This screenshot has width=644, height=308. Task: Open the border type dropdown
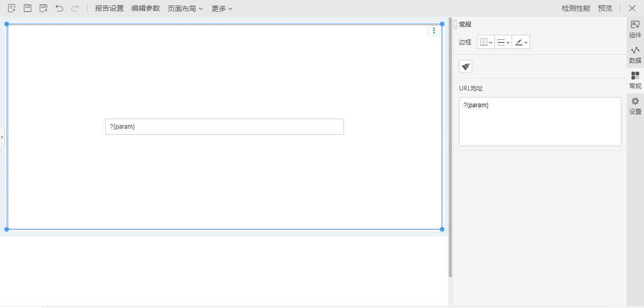[x=486, y=42]
